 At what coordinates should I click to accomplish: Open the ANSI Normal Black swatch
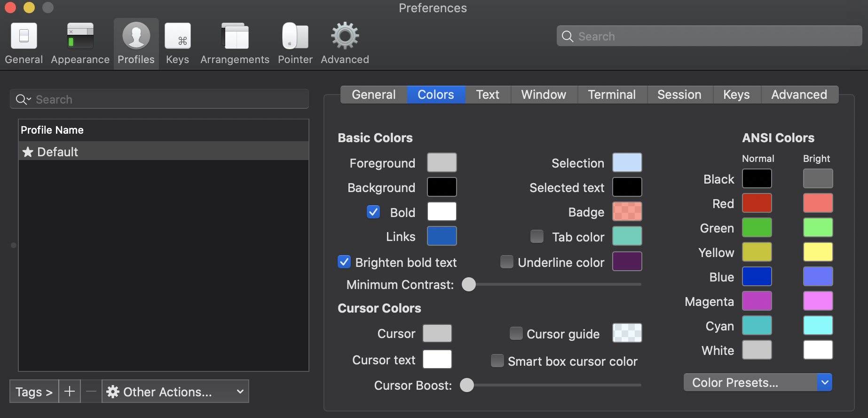(x=757, y=178)
